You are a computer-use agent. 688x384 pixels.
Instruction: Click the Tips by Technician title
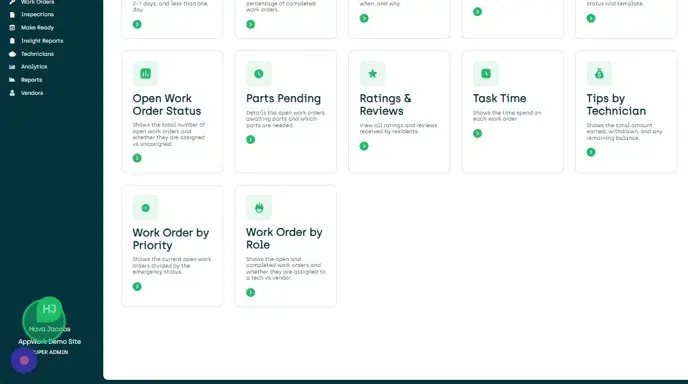[x=616, y=104]
